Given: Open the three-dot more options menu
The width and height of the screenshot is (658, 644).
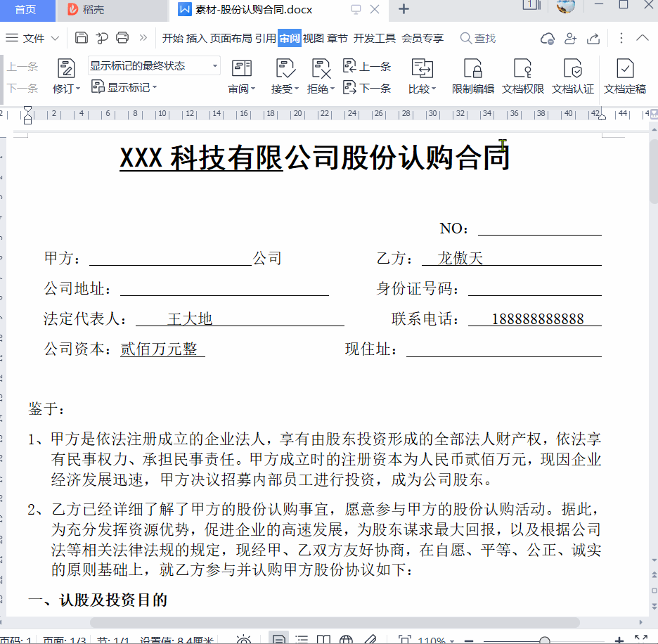Looking at the screenshot, I should click(x=621, y=38).
